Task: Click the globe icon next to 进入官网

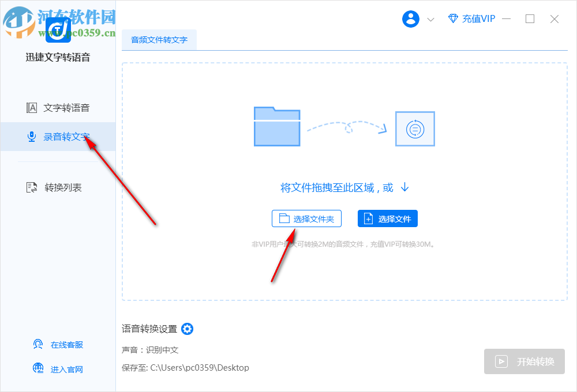Action: click(x=38, y=368)
